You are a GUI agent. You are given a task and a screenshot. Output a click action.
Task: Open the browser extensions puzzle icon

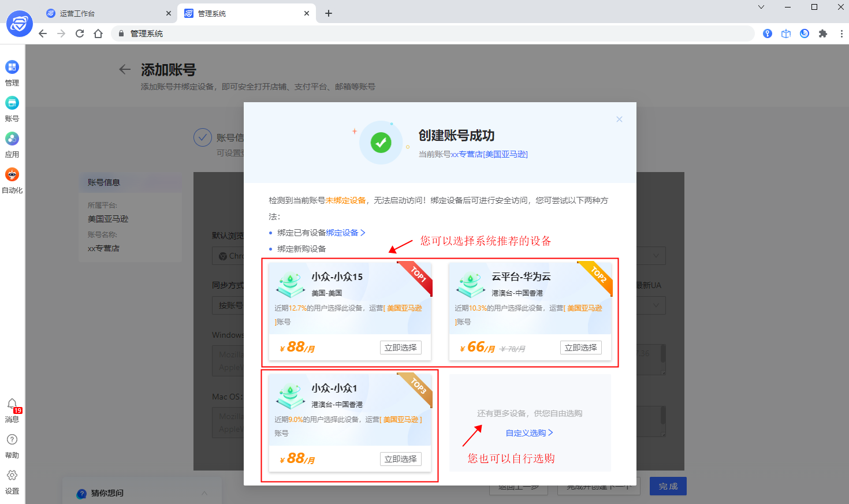coord(823,33)
